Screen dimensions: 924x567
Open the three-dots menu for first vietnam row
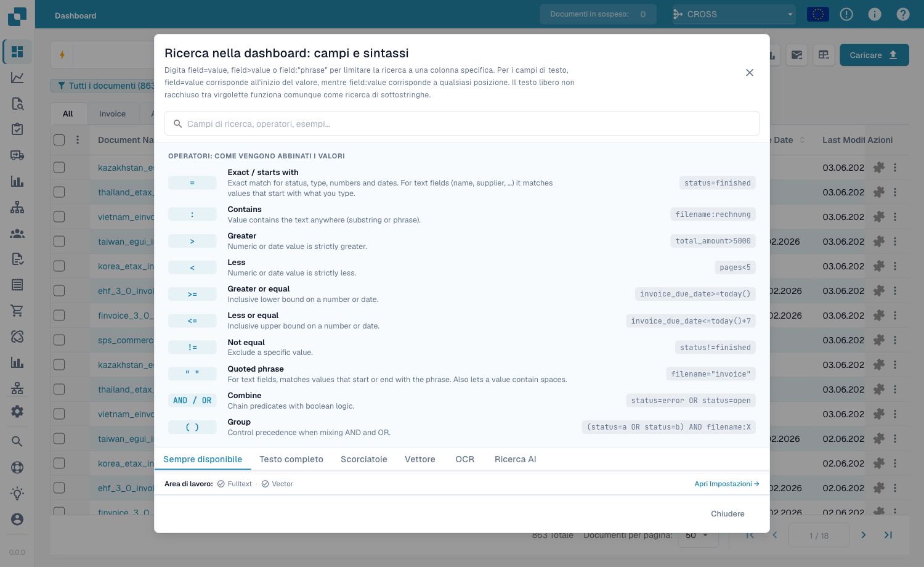tap(895, 216)
